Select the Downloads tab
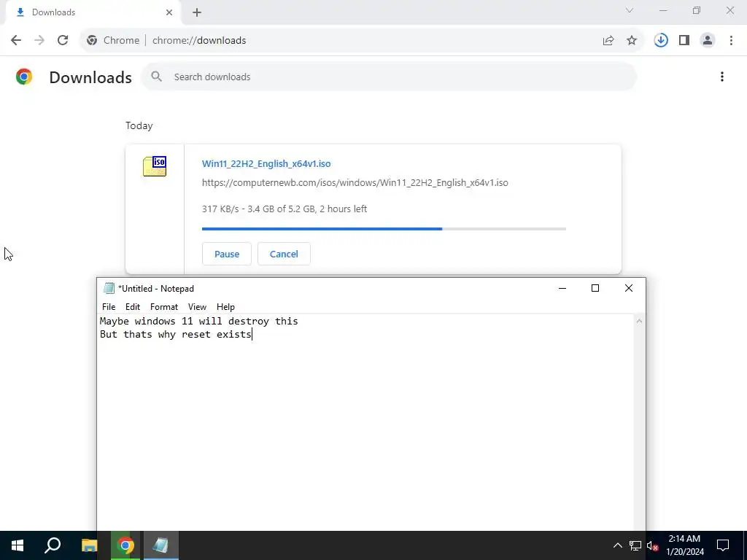Screen dimensions: 747x560 pyautogui.click(x=93, y=12)
